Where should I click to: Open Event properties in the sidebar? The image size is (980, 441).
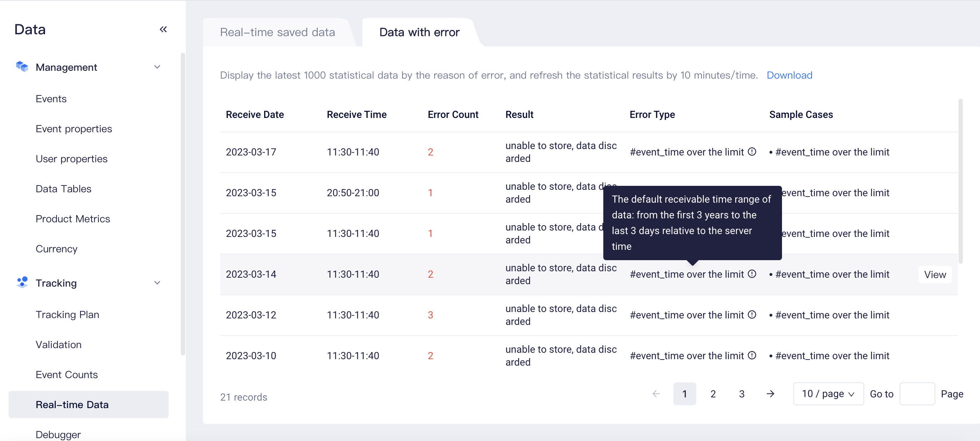(74, 129)
